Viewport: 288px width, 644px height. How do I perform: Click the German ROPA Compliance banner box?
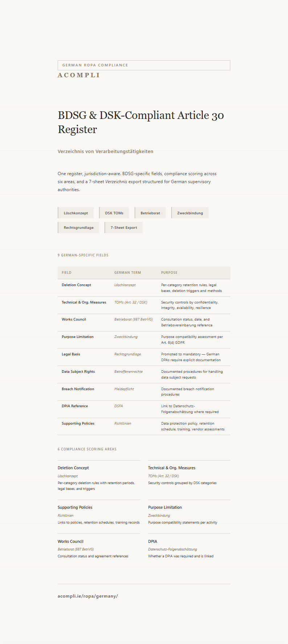(144, 65)
